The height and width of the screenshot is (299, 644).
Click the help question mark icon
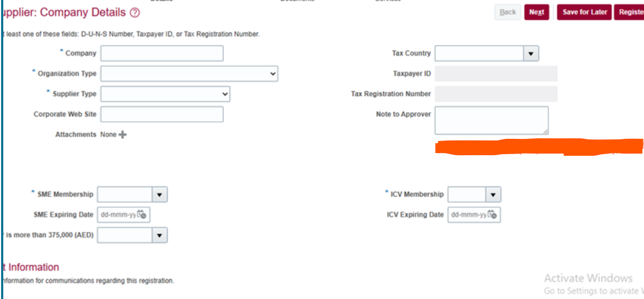(135, 13)
